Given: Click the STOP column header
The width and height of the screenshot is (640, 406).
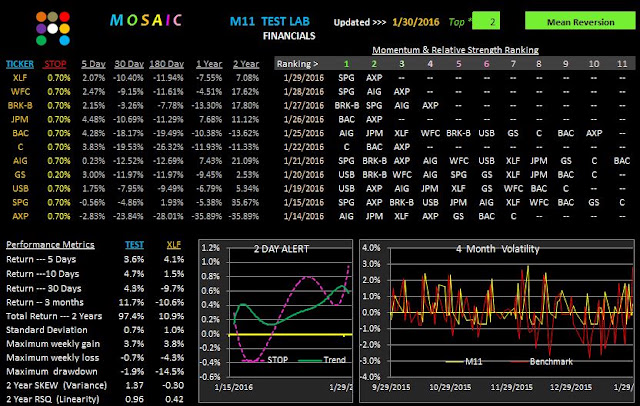Looking at the screenshot, I should click(x=55, y=64).
